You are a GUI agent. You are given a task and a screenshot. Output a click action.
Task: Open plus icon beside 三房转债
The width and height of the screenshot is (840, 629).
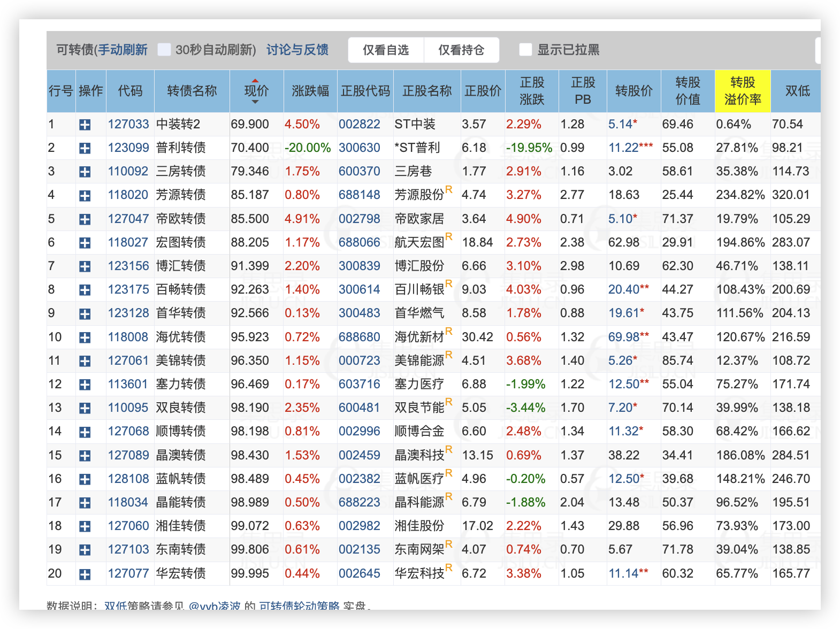tap(85, 172)
